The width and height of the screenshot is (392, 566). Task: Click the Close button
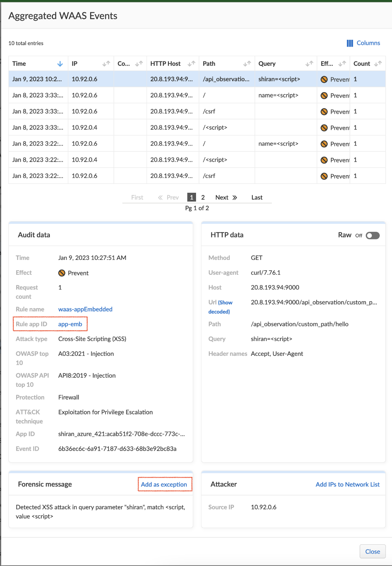(x=372, y=551)
